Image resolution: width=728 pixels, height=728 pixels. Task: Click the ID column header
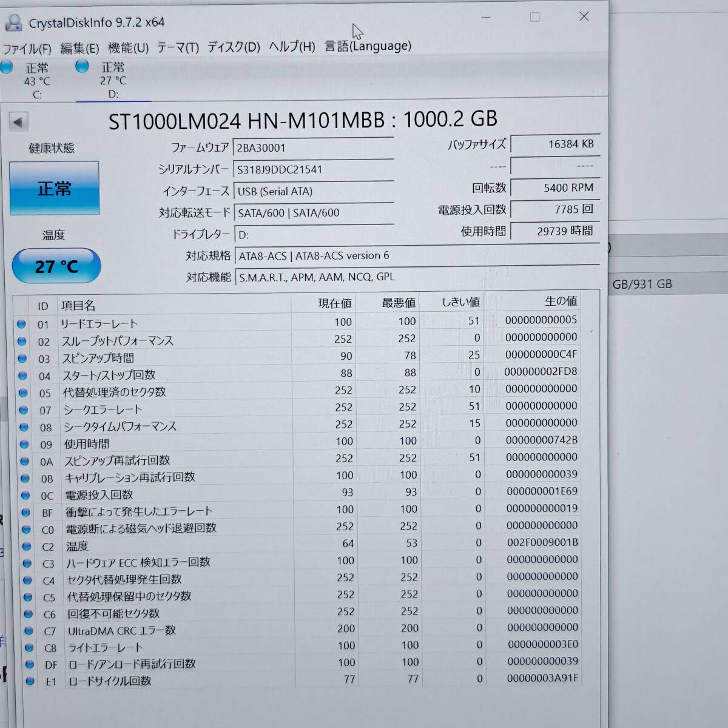click(x=42, y=306)
